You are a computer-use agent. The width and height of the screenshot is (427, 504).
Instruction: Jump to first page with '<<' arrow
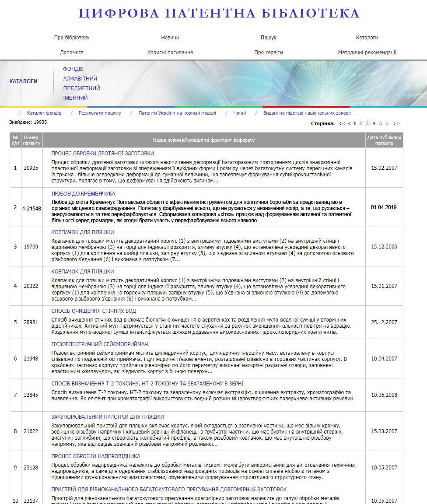coord(342,123)
